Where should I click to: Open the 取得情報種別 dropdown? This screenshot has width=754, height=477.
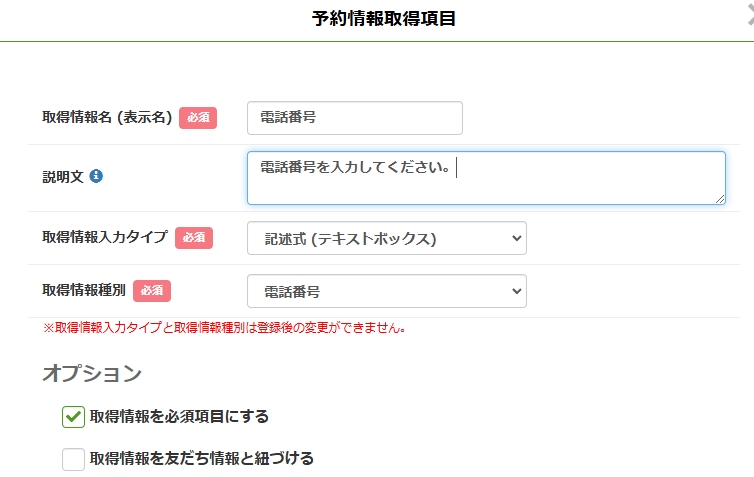[386, 291]
